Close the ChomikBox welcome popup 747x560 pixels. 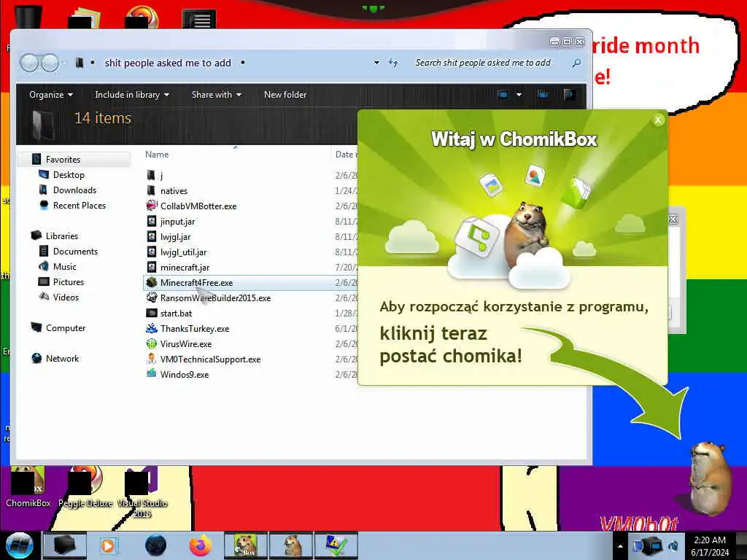[x=658, y=120]
